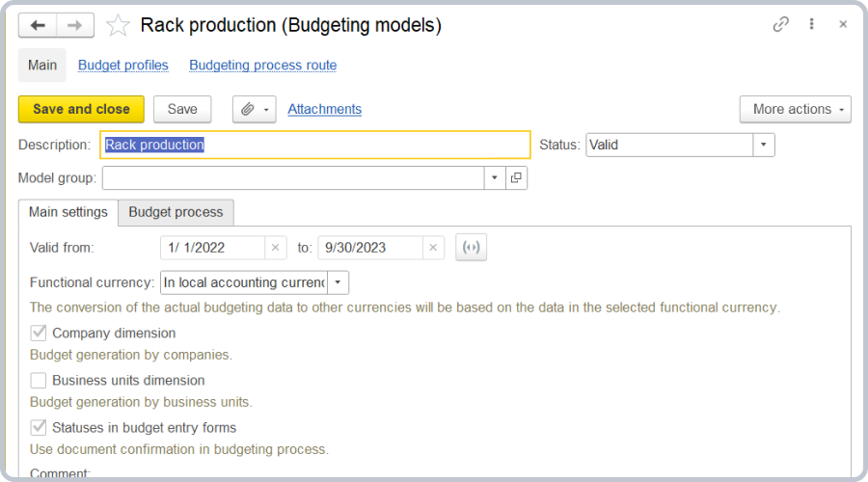
Task: Open the Budget profiles section
Action: (x=123, y=66)
